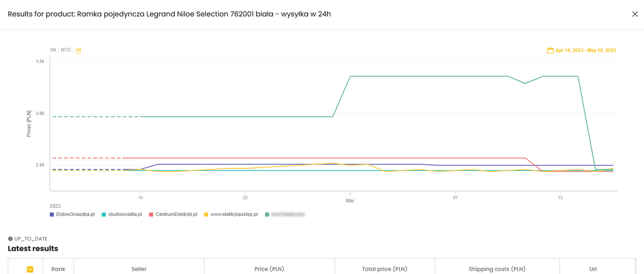This screenshot has height=274, width=644.
Task: Toggle studioswiatla.pl legend entry
Action: click(x=122, y=214)
